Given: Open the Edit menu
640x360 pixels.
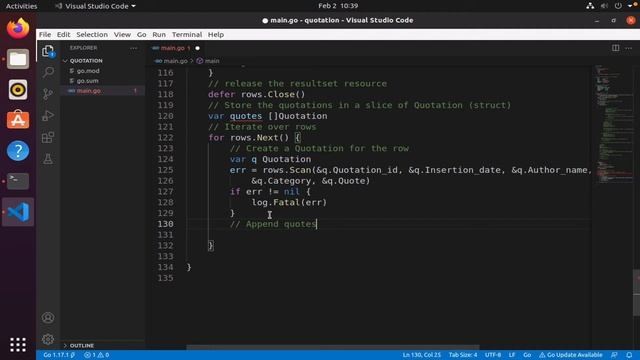Looking at the screenshot, I should coord(63,35).
